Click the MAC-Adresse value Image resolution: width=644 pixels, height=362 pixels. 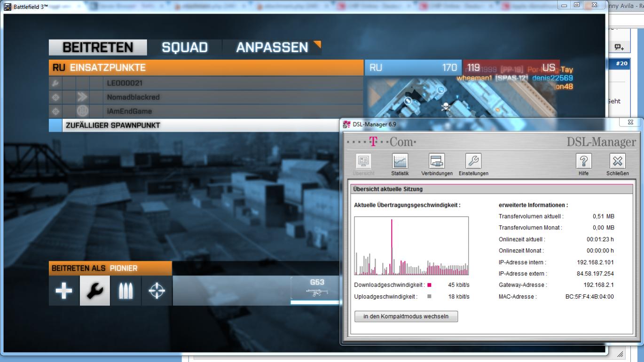coord(589,297)
